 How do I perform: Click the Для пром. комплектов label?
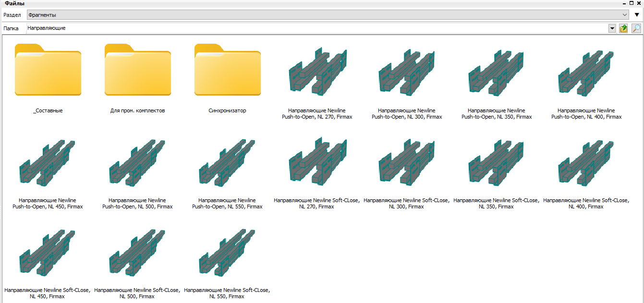pyautogui.click(x=137, y=110)
